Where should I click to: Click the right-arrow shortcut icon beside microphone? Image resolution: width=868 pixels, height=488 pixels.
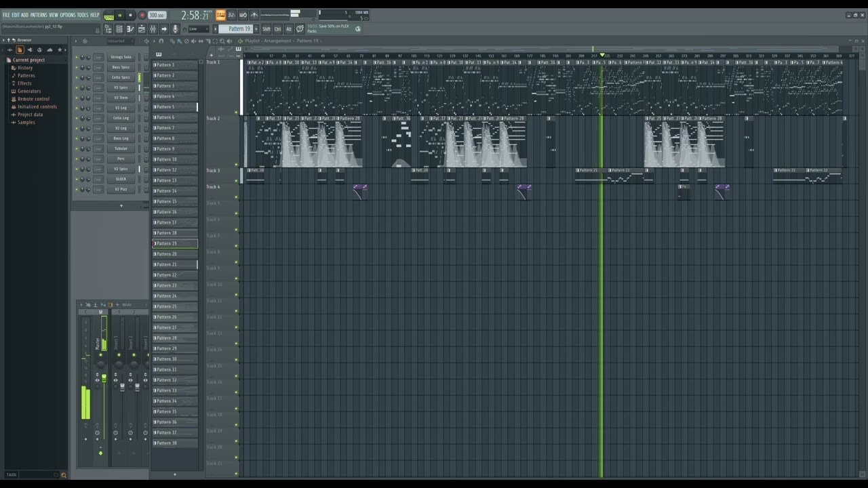click(164, 29)
